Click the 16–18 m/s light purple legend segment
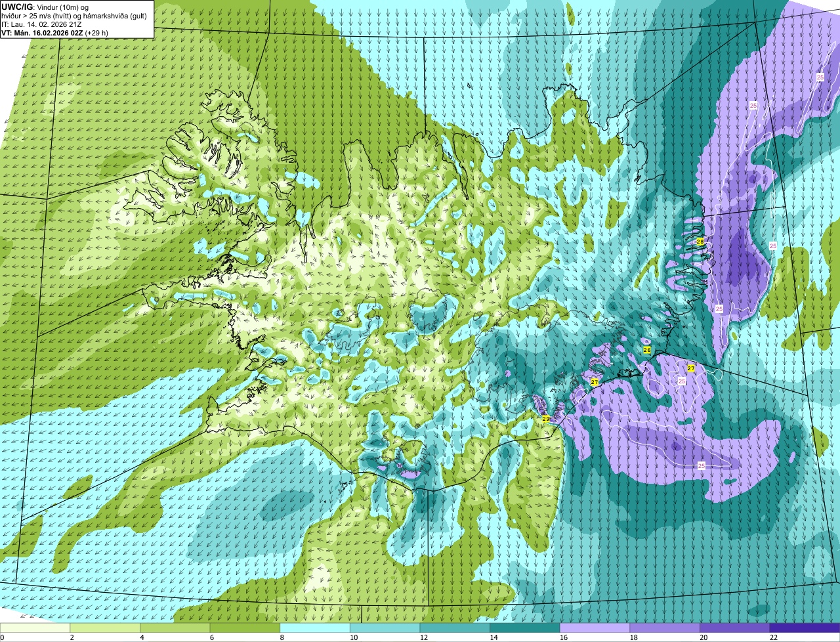 (x=595, y=628)
